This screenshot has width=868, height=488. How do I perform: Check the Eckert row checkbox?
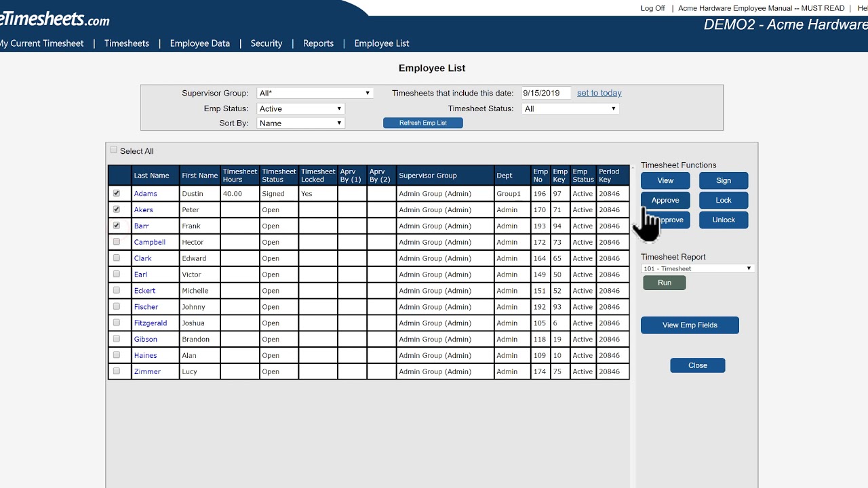(117, 290)
